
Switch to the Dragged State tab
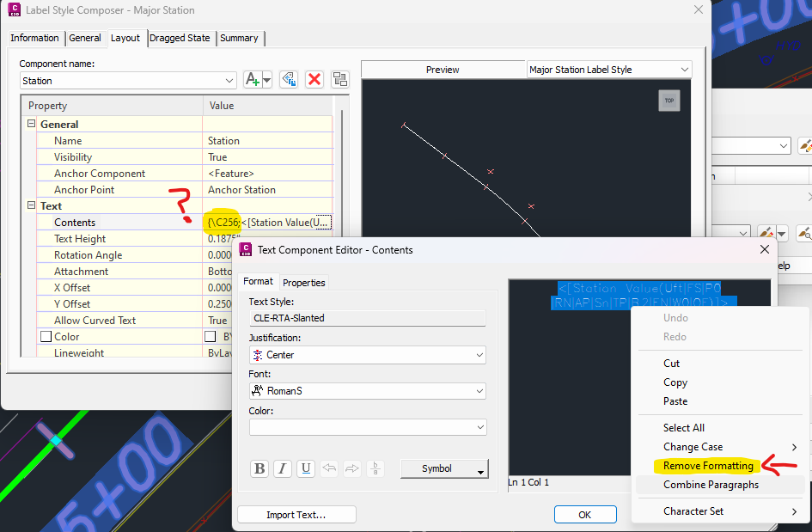tap(181, 38)
